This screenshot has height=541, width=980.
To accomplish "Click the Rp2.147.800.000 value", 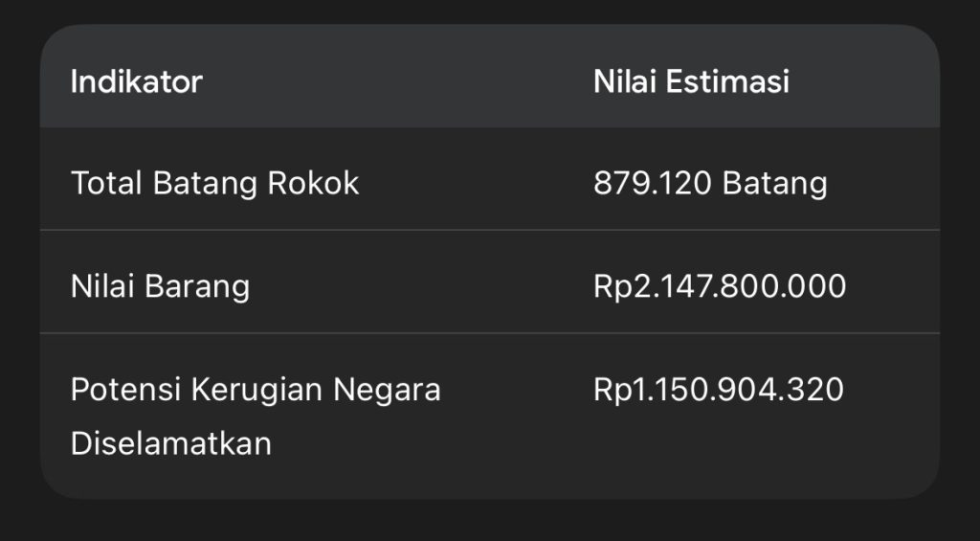I will (720, 285).
